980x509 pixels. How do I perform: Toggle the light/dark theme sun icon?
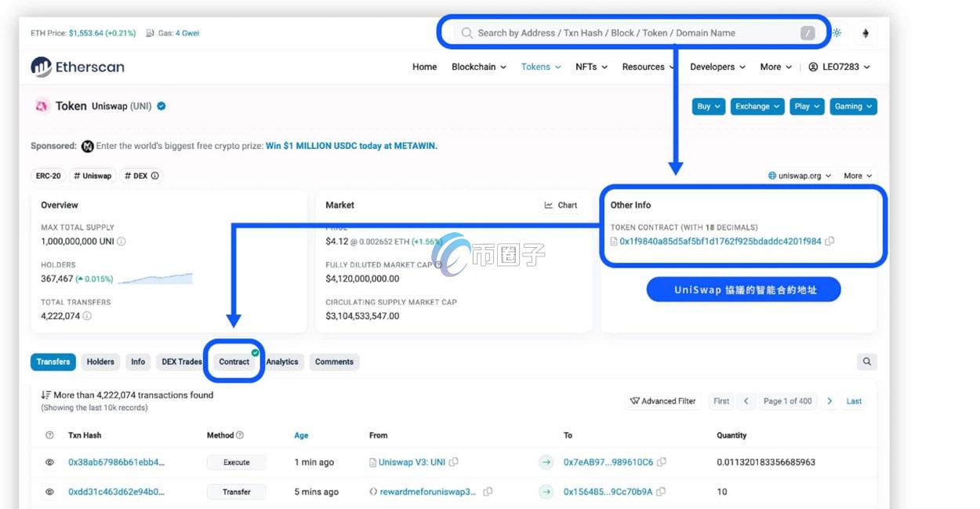(x=836, y=32)
